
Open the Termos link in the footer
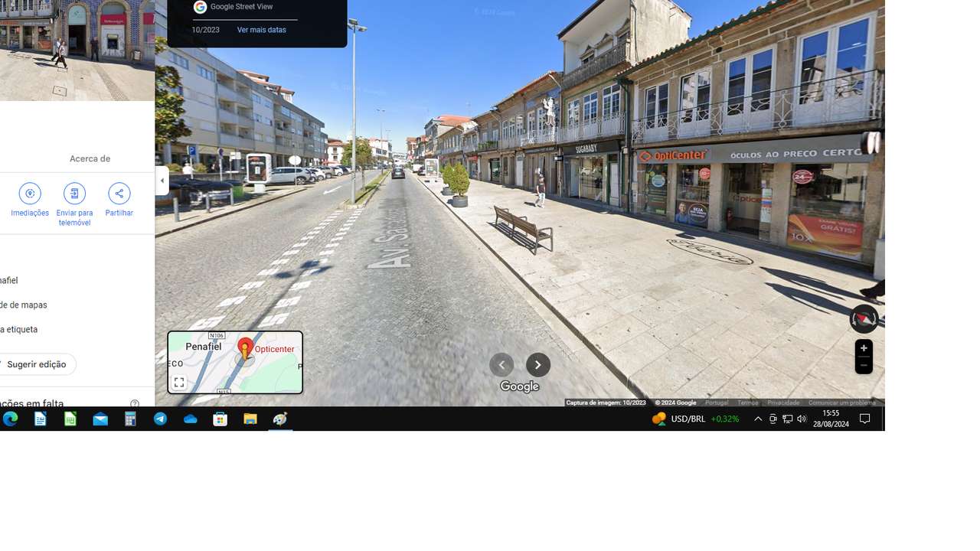[746, 402]
